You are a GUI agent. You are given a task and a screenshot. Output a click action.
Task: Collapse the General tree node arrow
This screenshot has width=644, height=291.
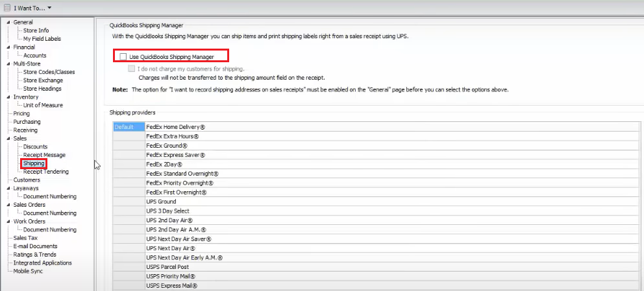point(9,22)
